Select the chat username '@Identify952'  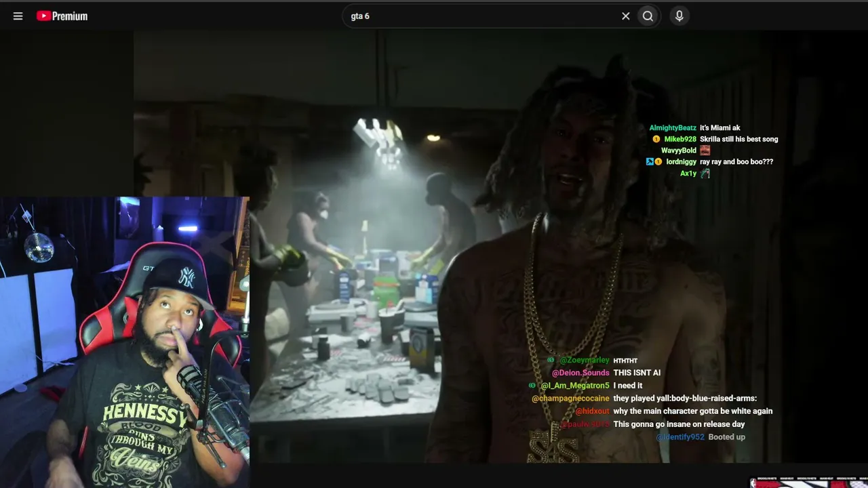click(x=680, y=437)
